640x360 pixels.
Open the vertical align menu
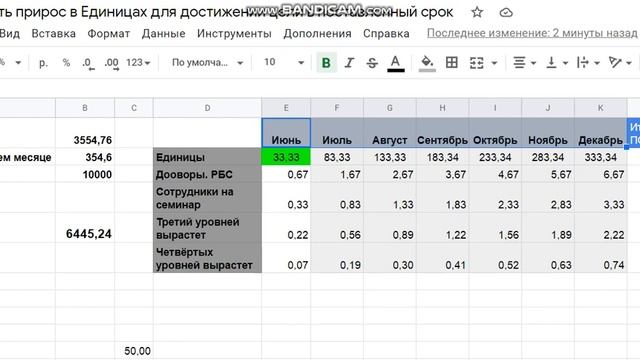coord(557,63)
